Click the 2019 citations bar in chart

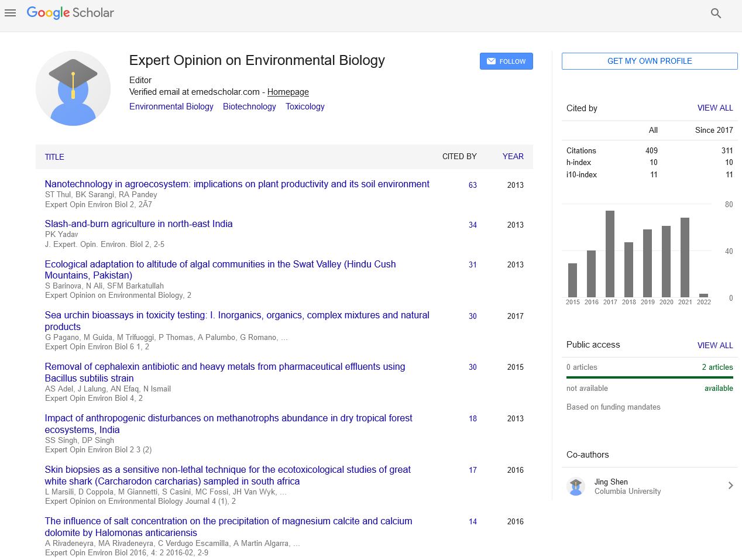pyautogui.click(x=647, y=263)
